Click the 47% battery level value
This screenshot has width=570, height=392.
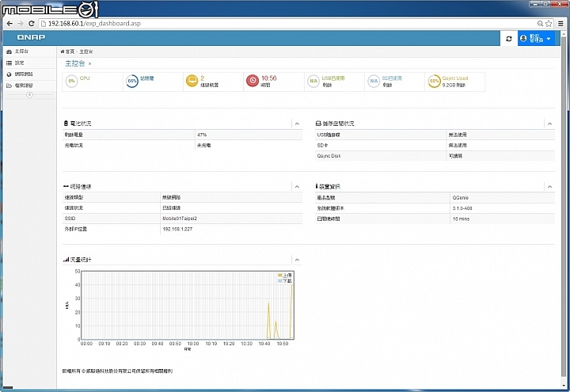pyautogui.click(x=202, y=135)
